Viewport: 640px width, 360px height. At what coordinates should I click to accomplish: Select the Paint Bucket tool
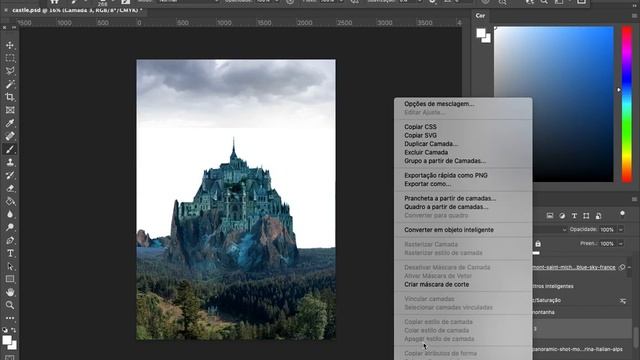point(10,201)
